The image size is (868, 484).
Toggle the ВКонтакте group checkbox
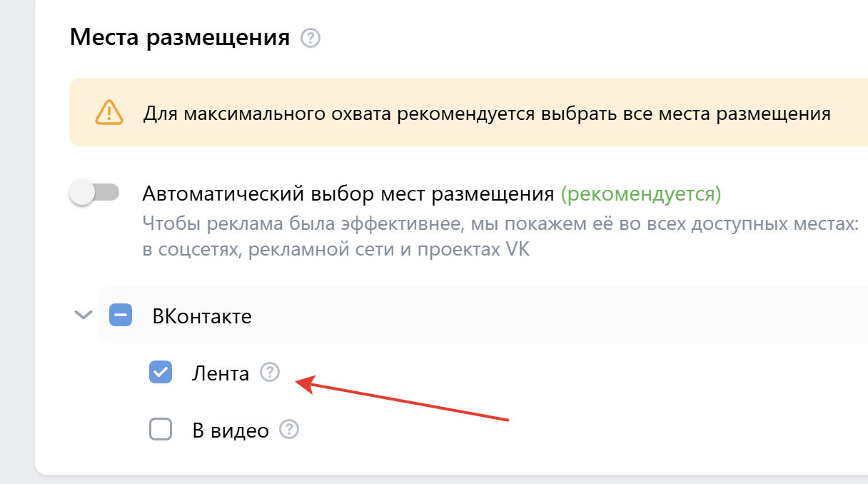point(121,315)
